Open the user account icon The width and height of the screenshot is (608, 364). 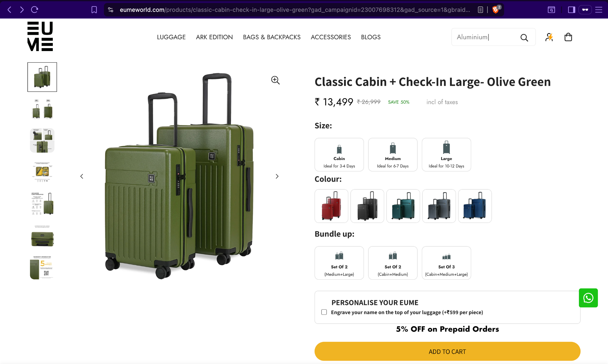click(x=549, y=37)
